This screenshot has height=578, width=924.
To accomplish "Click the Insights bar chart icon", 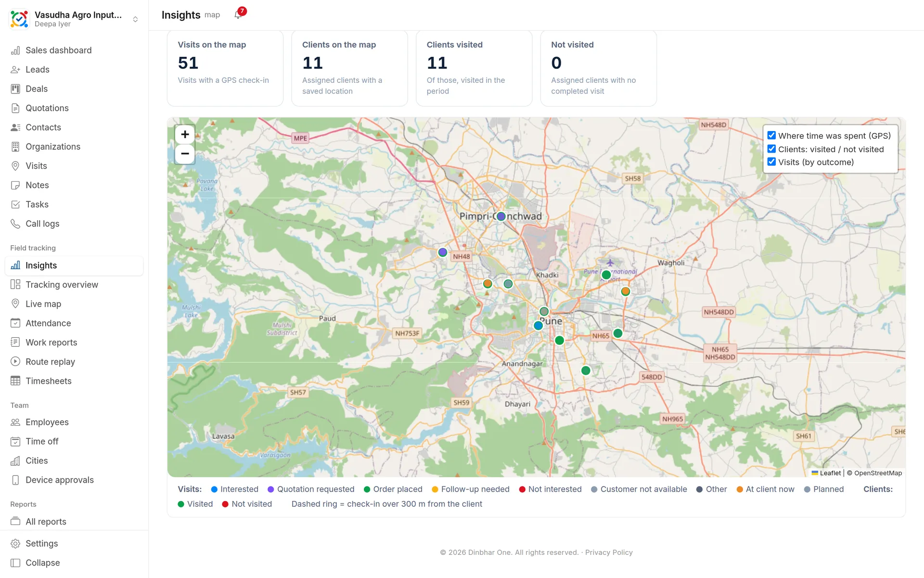I will coord(15,265).
